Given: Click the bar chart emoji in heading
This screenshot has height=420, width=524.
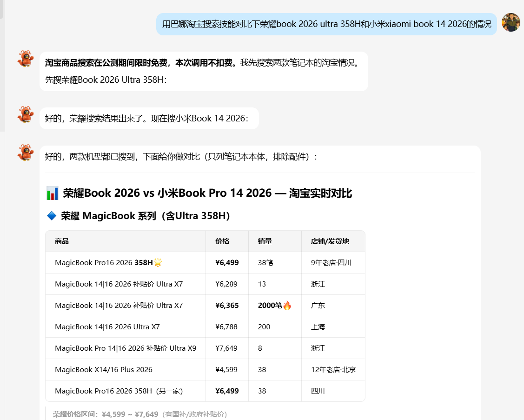Looking at the screenshot, I should click(x=52, y=193).
